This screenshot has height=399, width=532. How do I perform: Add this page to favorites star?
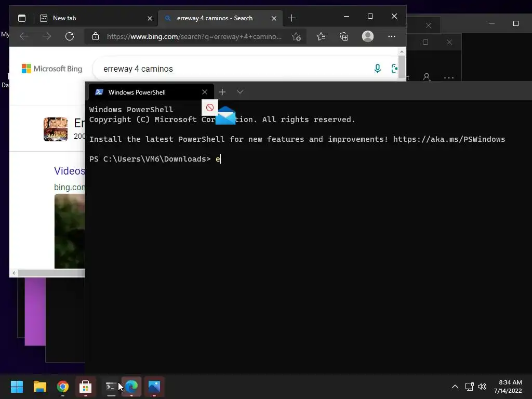[x=296, y=37]
